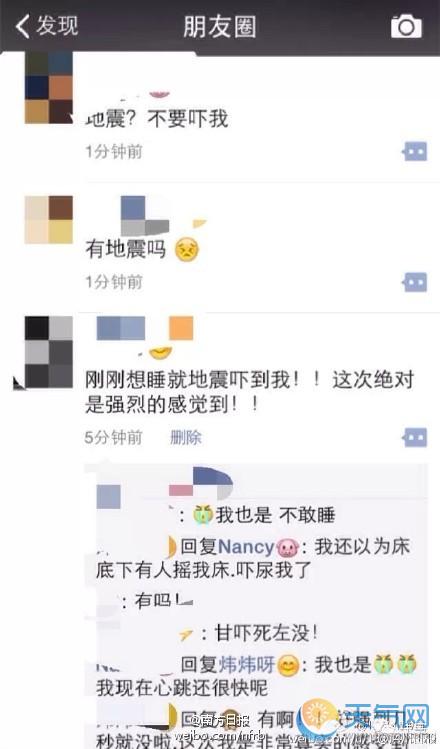440x749 pixels.
Task: Go back to 发现 screen
Action: pyautogui.click(x=46, y=26)
